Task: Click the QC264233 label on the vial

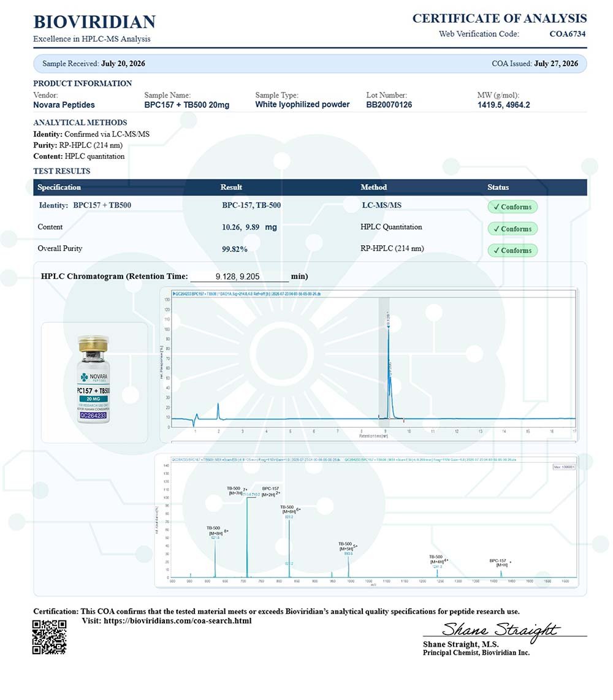Action: 93,415
